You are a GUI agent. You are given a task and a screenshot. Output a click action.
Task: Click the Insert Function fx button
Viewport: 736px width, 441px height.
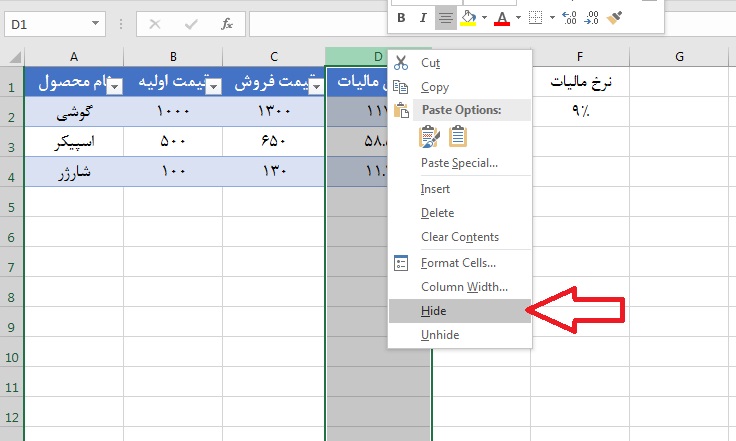point(227,24)
